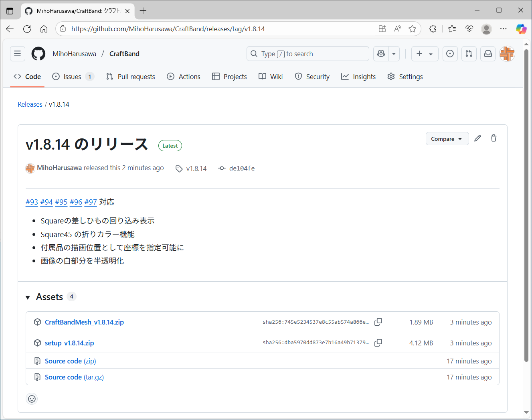Open the tab actions menu icon

coord(10,11)
